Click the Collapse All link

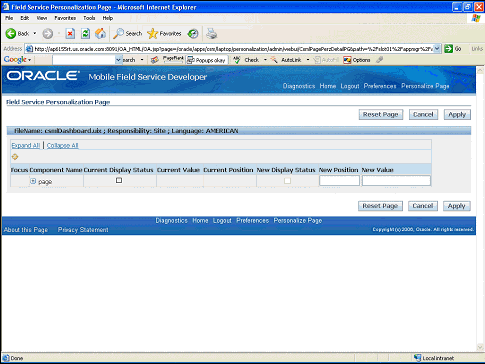pos(62,145)
